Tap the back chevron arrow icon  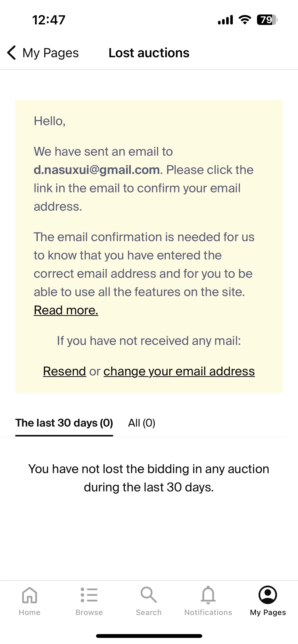click(x=12, y=53)
